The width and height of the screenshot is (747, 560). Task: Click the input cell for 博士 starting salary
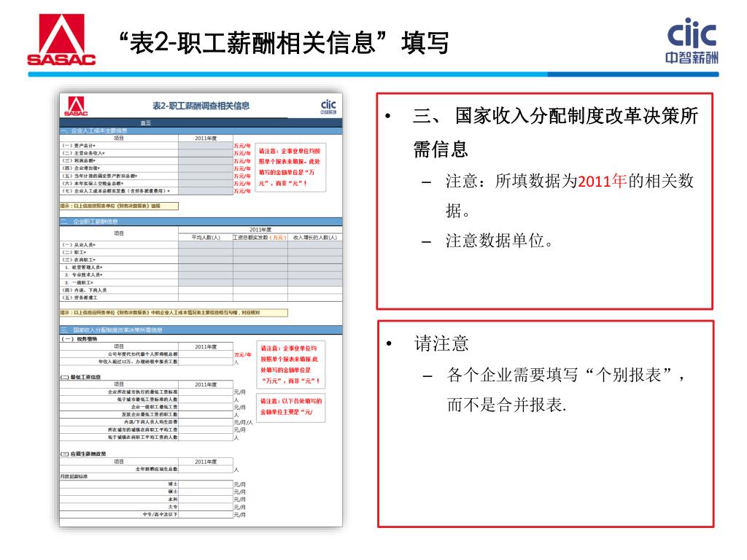(205, 484)
